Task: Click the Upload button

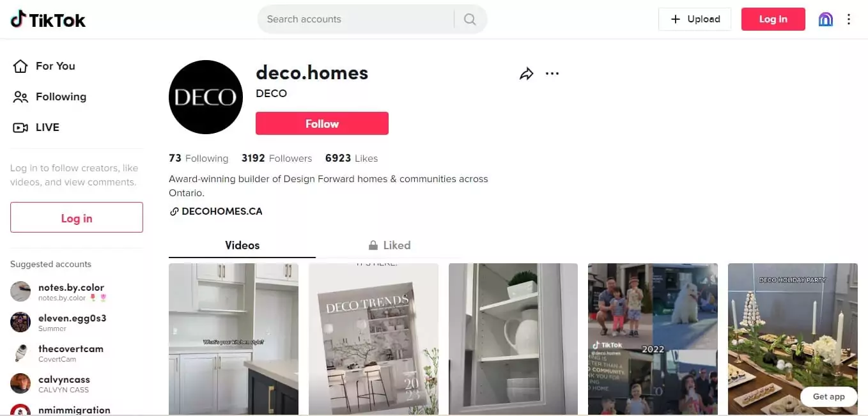Action: pos(695,19)
